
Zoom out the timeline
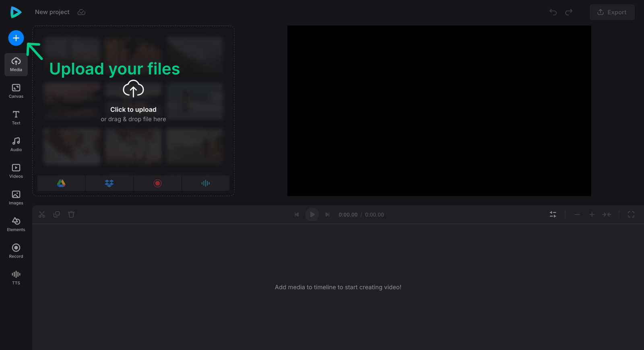point(577,214)
